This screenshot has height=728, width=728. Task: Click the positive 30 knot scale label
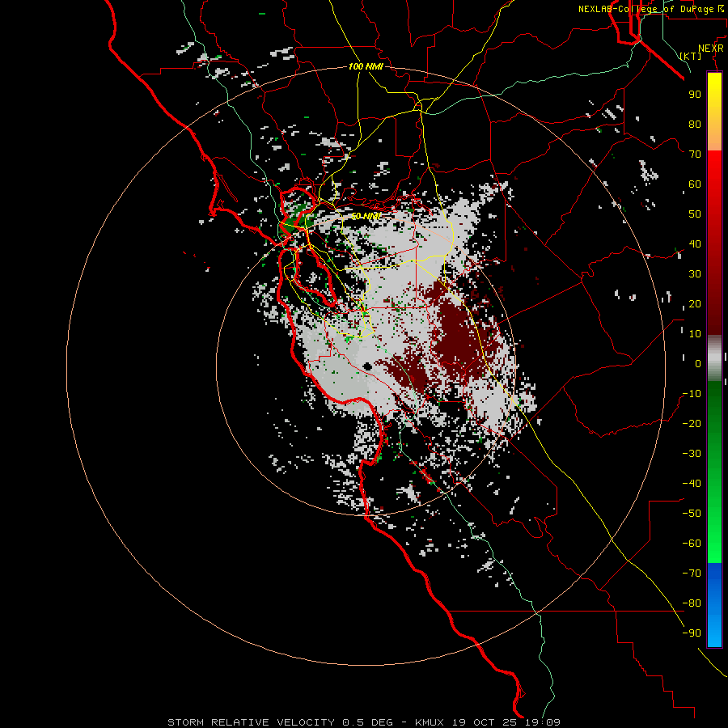695,274
